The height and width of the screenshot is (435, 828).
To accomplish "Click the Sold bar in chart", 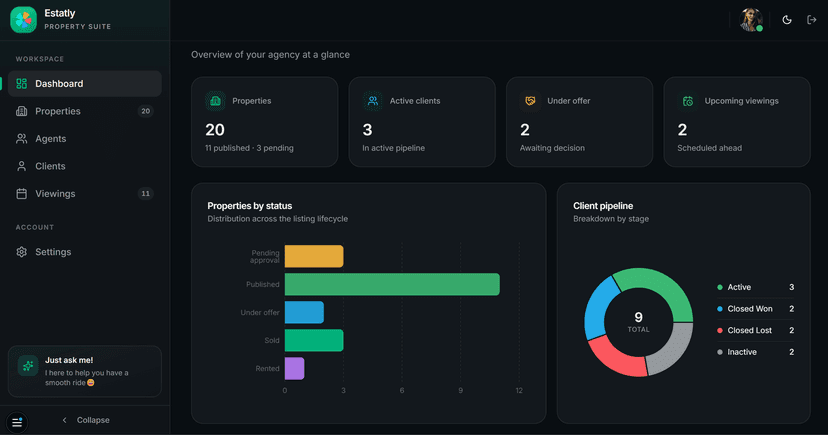I will (314, 340).
